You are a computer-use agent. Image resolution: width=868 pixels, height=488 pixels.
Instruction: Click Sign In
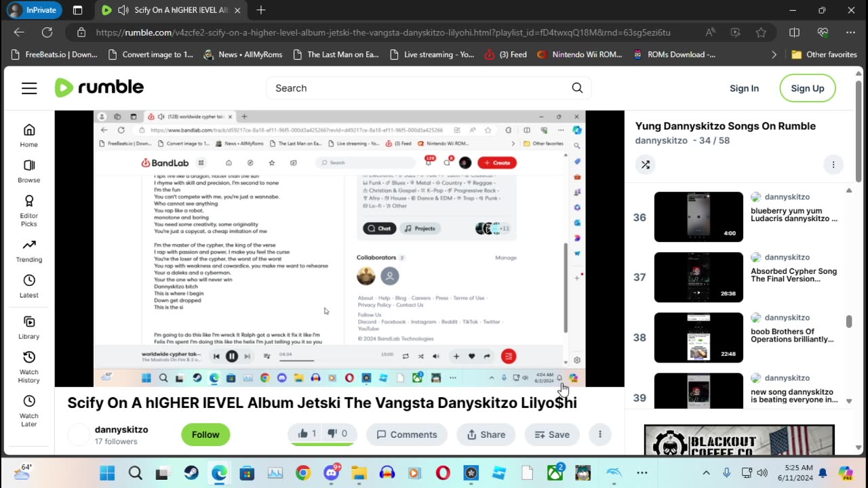744,88
